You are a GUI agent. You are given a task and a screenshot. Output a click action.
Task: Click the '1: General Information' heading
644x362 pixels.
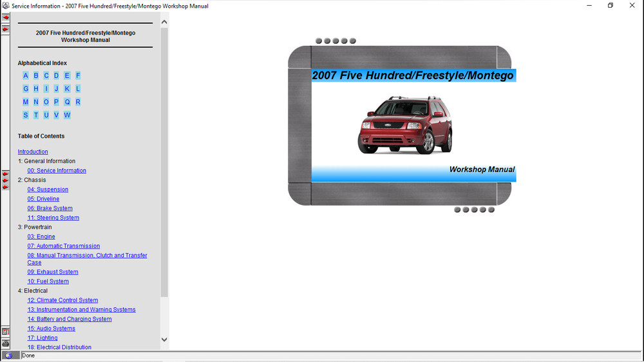tap(46, 161)
